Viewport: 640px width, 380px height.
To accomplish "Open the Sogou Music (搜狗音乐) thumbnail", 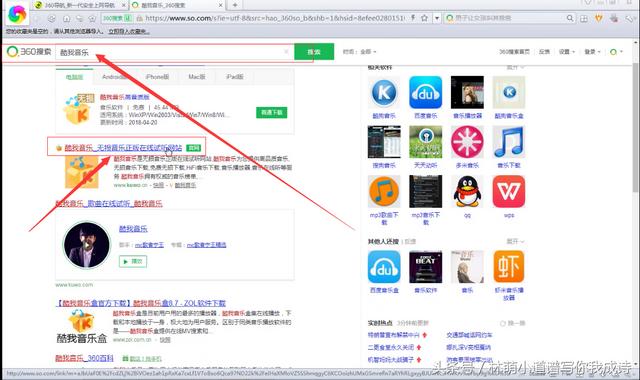I will 384,142.
